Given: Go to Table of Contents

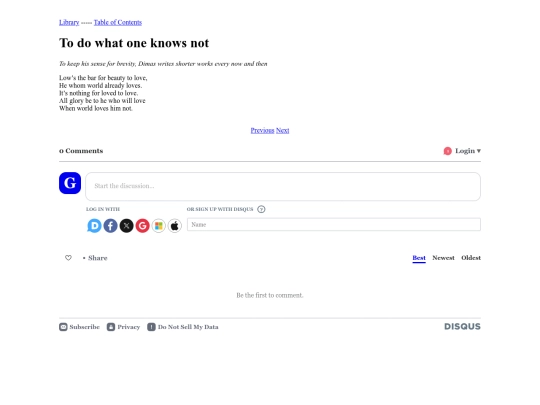Looking at the screenshot, I should 118,22.
